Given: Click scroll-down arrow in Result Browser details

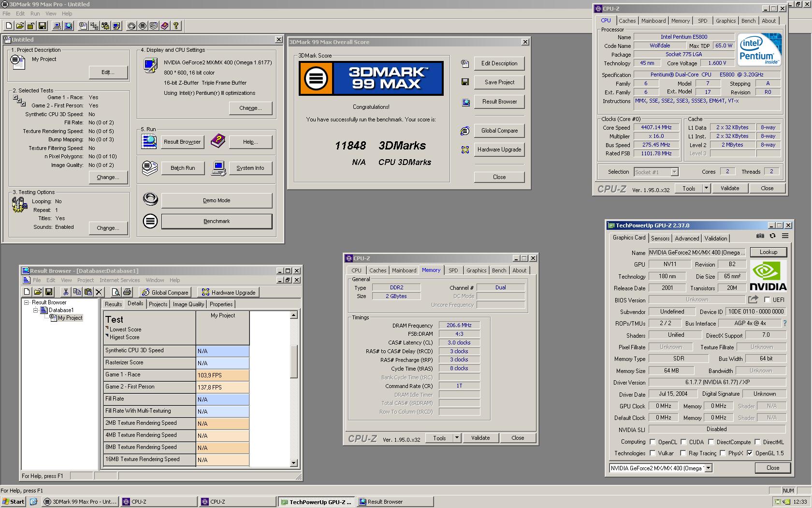Looking at the screenshot, I should [293, 463].
